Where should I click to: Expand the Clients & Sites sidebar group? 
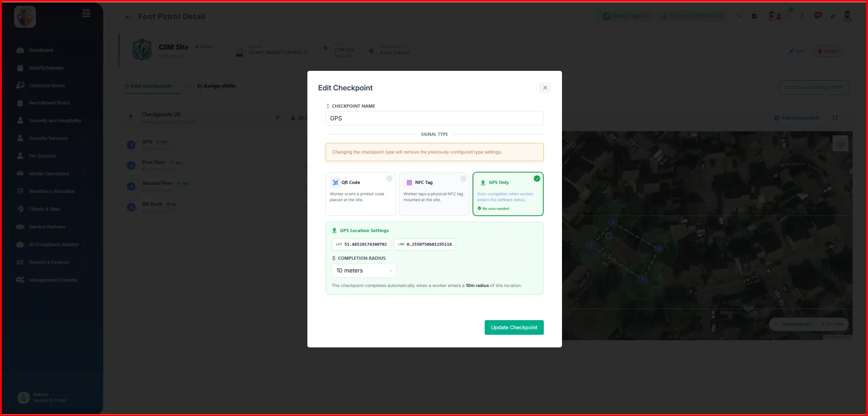[x=51, y=209]
